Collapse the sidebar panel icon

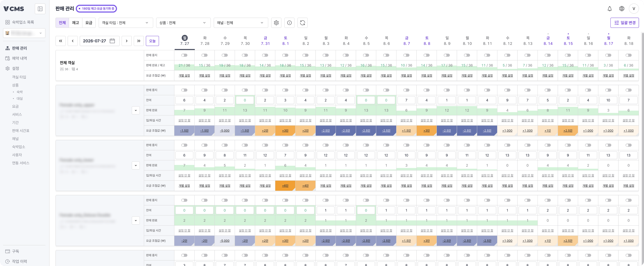pos(40,9)
